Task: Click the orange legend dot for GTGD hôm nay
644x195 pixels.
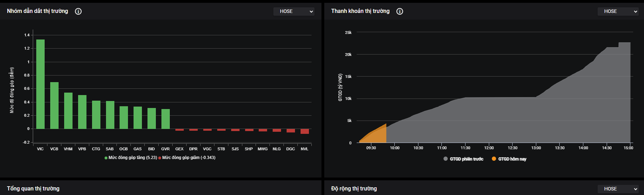Action: pyautogui.click(x=494, y=159)
